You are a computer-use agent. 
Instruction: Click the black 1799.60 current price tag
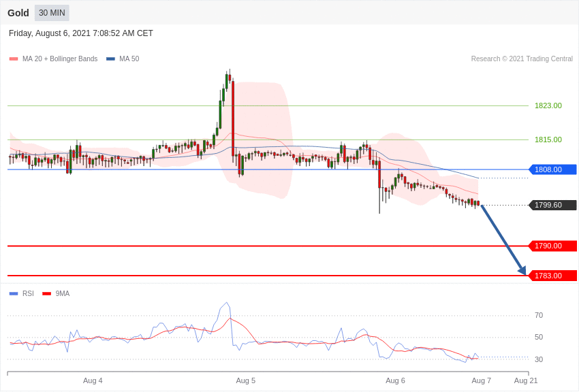tap(552, 205)
